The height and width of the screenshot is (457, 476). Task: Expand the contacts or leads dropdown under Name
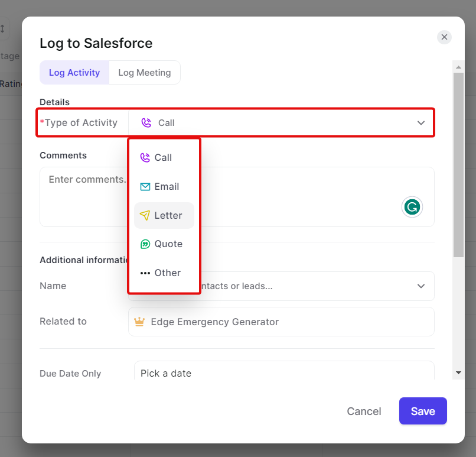click(x=421, y=286)
